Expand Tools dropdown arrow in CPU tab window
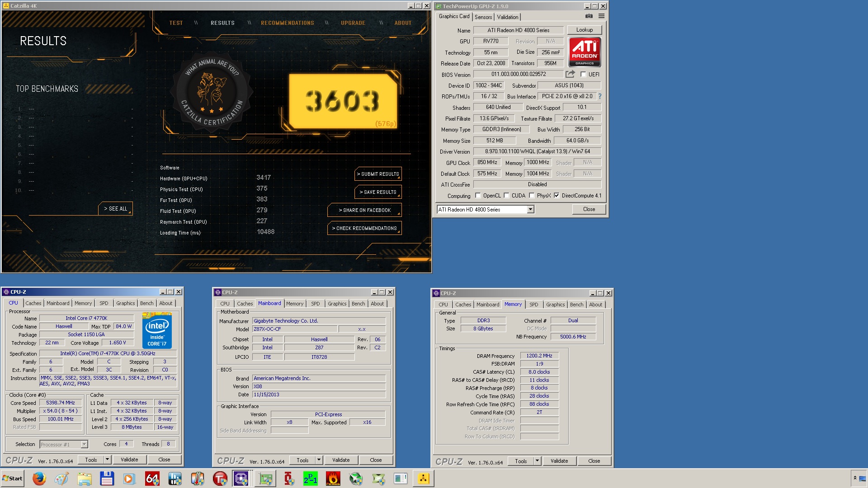The height and width of the screenshot is (488, 868). pos(107,460)
